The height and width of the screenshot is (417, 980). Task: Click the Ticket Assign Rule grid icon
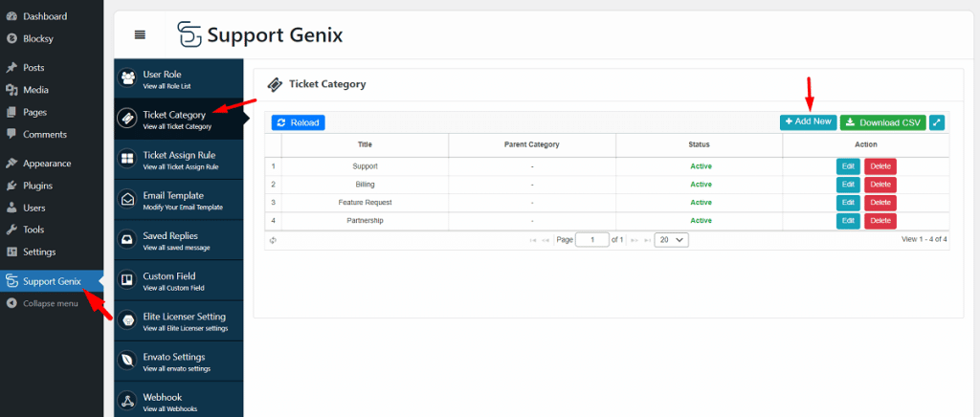[127, 159]
